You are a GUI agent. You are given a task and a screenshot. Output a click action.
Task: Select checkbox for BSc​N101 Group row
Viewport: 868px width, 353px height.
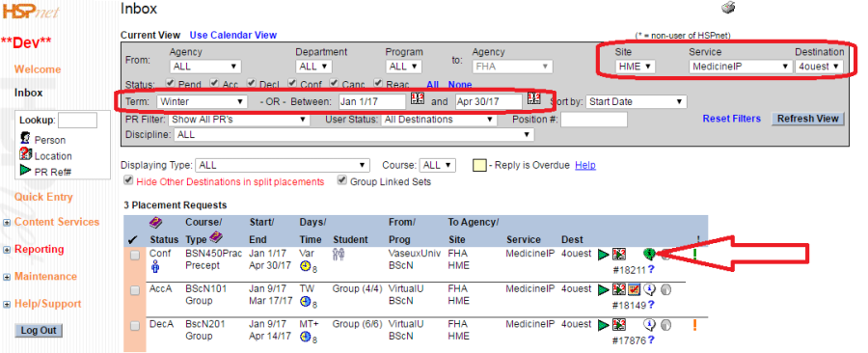click(134, 290)
